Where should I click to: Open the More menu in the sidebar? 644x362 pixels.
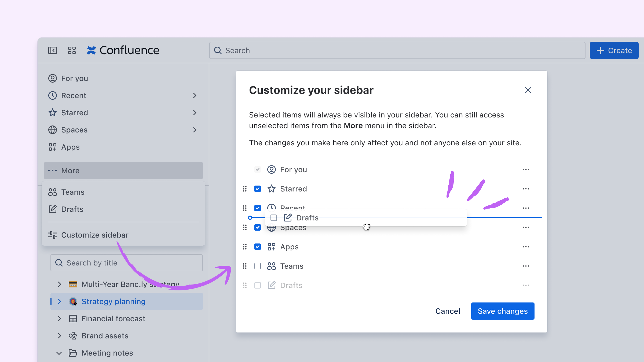pos(70,171)
